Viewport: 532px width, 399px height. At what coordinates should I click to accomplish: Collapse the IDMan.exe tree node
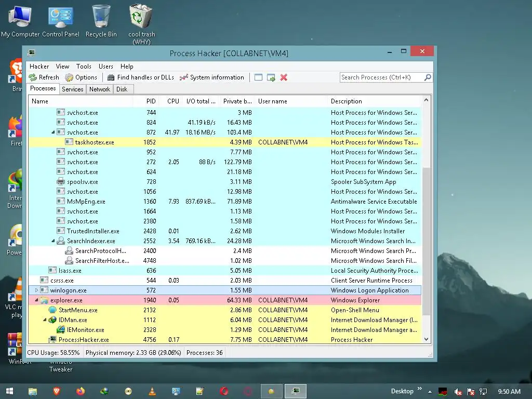(45, 320)
